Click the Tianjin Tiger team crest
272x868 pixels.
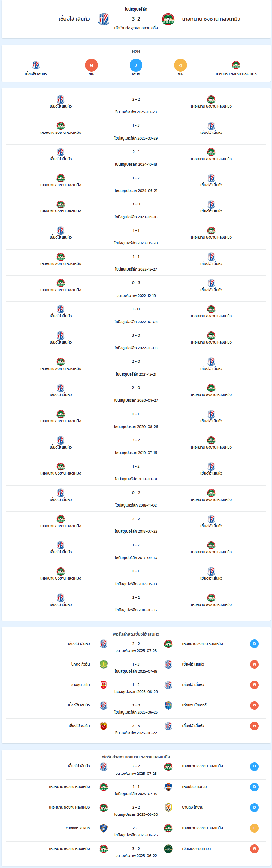coord(168,705)
